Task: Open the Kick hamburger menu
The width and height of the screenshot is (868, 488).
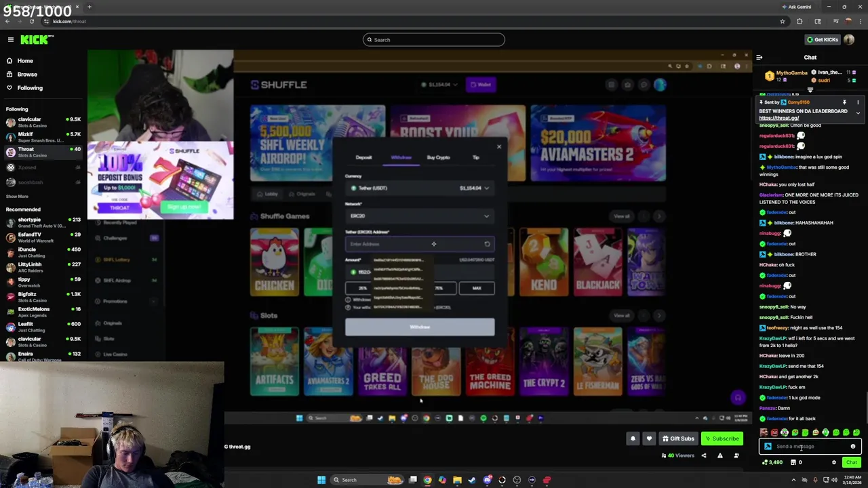Action: tap(10, 40)
